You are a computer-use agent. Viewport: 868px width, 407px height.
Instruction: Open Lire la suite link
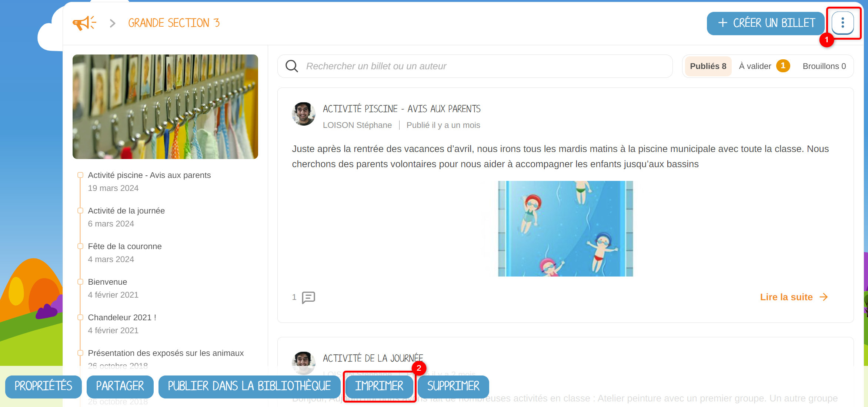[x=794, y=297]
